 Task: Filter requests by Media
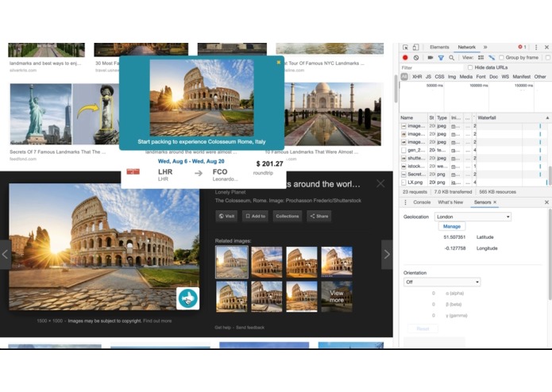465,77
